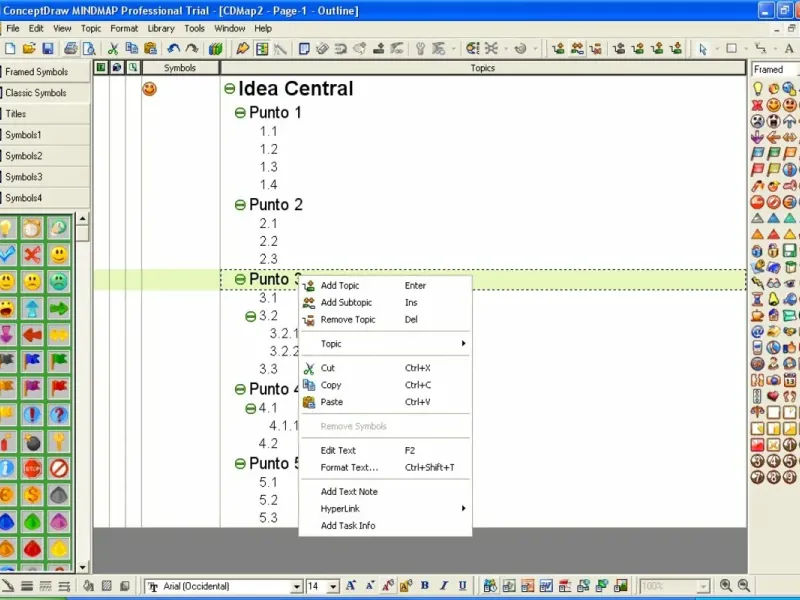Open the Library menu
The width and height of the screenshot is (800, 600).
point(161,29)
